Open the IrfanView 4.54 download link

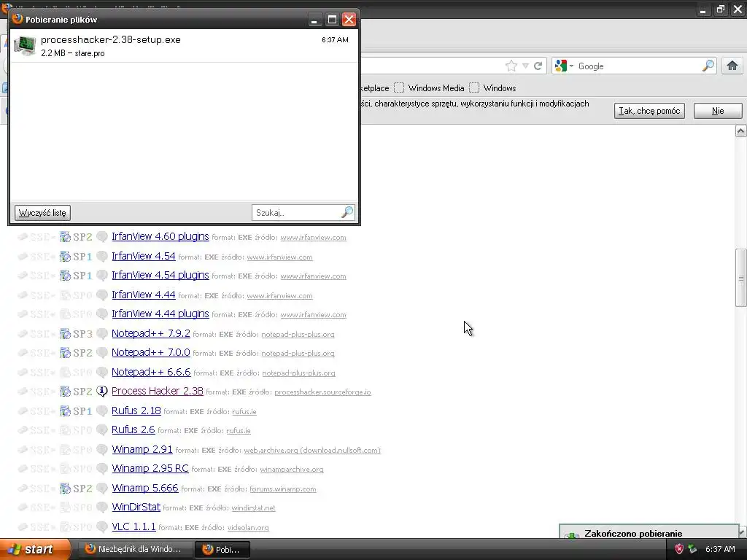(x=144, y=256)
